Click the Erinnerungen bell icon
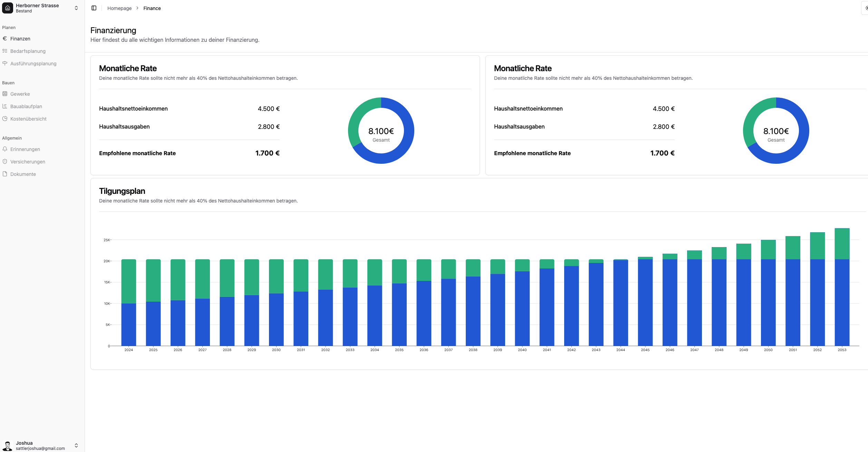This screenshot has width=868, height=452. tap(5, 149)
